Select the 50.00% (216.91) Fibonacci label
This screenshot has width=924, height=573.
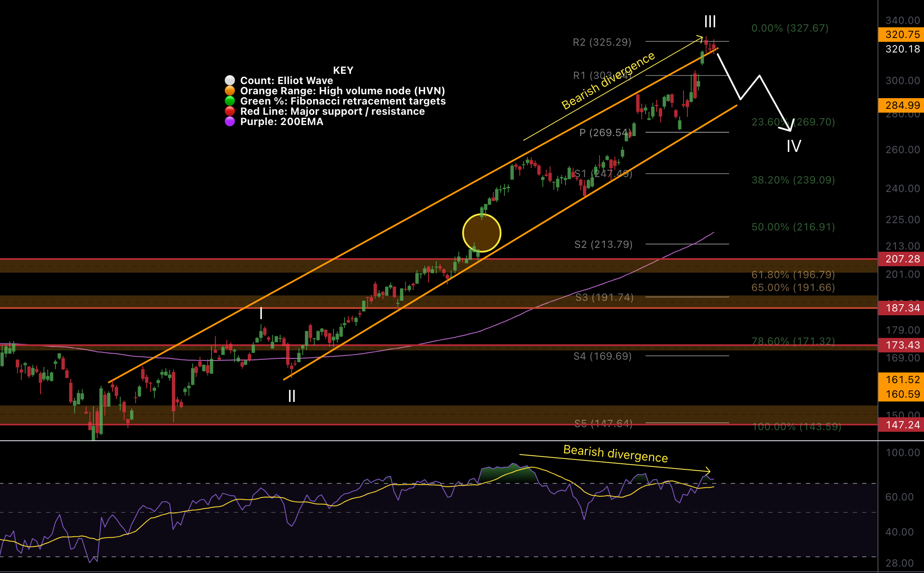pos(793,227)
